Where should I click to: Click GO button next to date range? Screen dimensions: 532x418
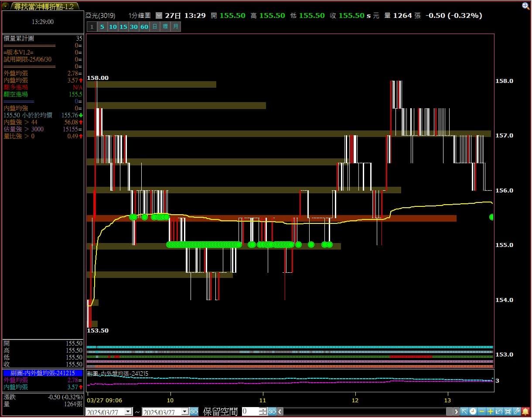point(194,411)
